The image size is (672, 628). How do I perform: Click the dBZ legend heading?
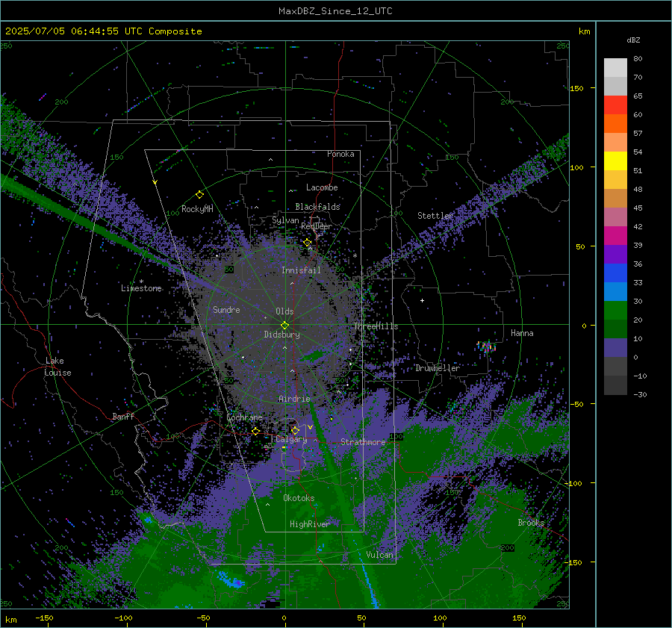pos(633,40)
